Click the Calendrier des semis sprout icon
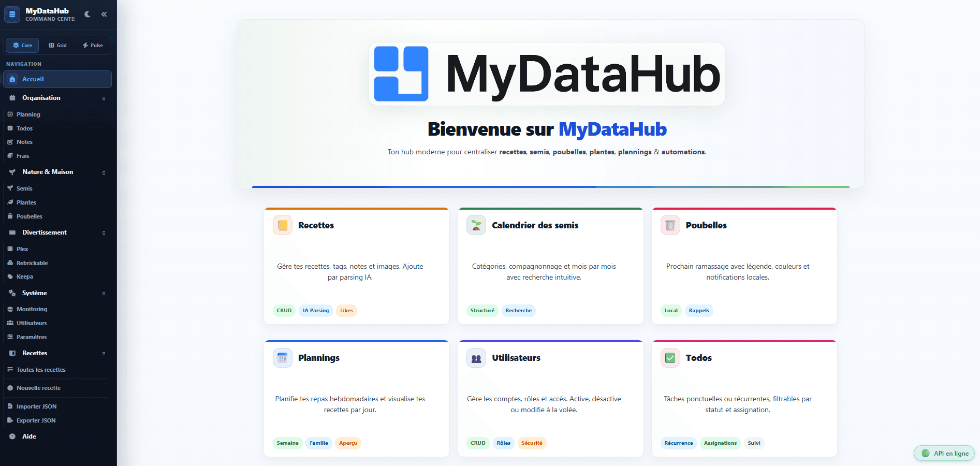The image size is (980, 466). tap(476, 225)
